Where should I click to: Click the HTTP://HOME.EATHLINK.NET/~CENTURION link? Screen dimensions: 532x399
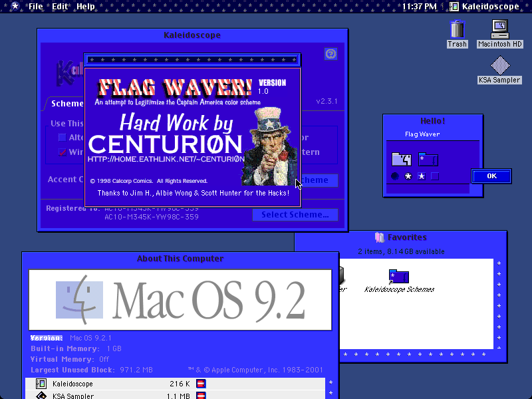(166, 159)
